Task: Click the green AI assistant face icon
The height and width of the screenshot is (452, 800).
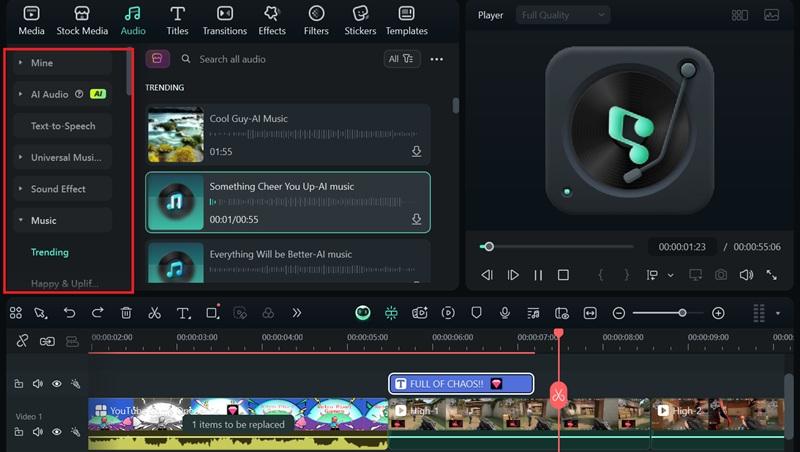Action: 363,313
